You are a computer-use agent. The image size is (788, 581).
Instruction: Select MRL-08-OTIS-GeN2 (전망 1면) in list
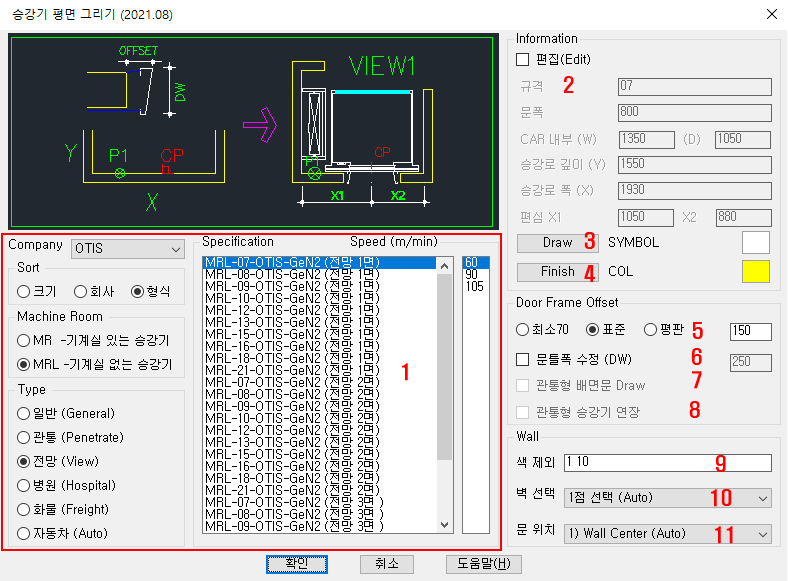[320, 274]
